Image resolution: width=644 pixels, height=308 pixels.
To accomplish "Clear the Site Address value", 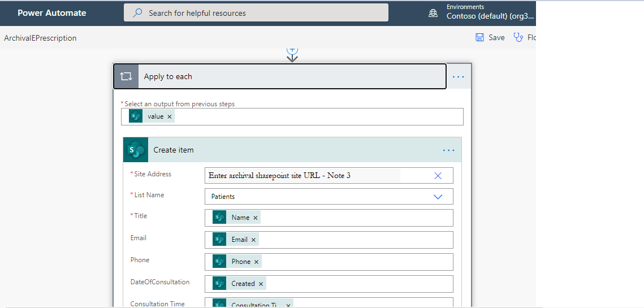I will pos(438,176).
